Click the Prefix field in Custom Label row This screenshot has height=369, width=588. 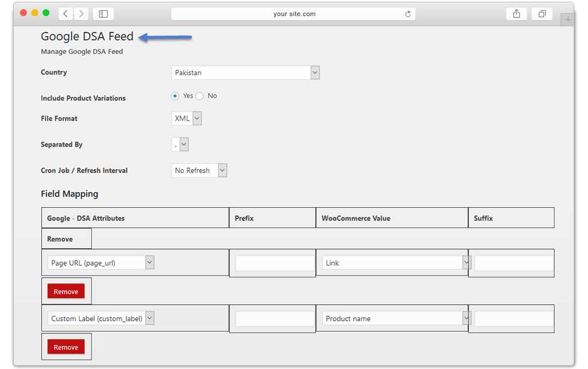(274, 319)
